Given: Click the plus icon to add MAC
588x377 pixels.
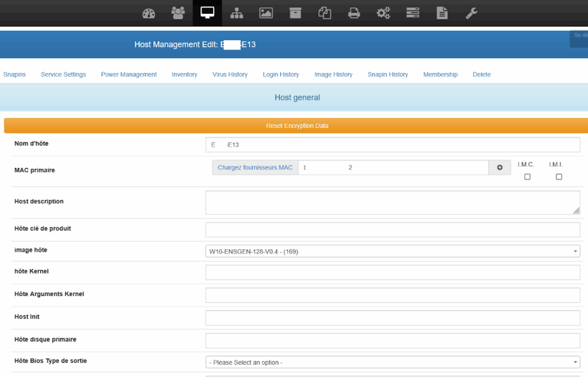Looking at the screenshot, I should pos(500,167).
